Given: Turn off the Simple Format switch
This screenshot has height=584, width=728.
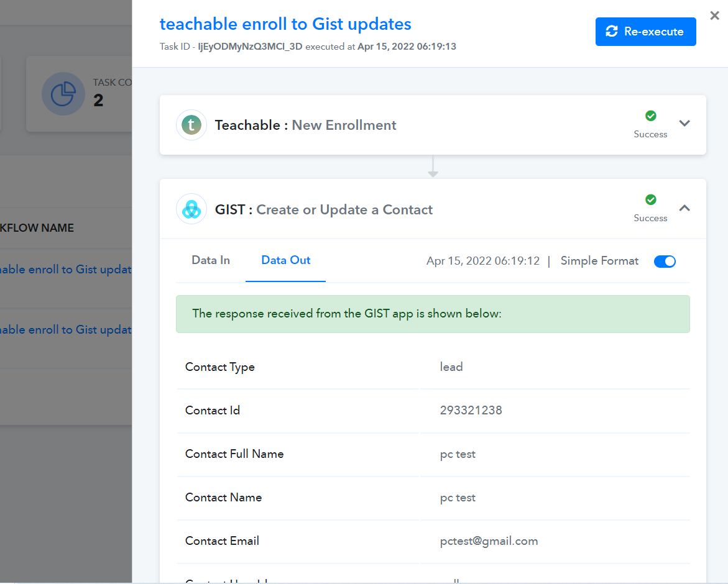Looking at the screenshot, I should (665, 261).
